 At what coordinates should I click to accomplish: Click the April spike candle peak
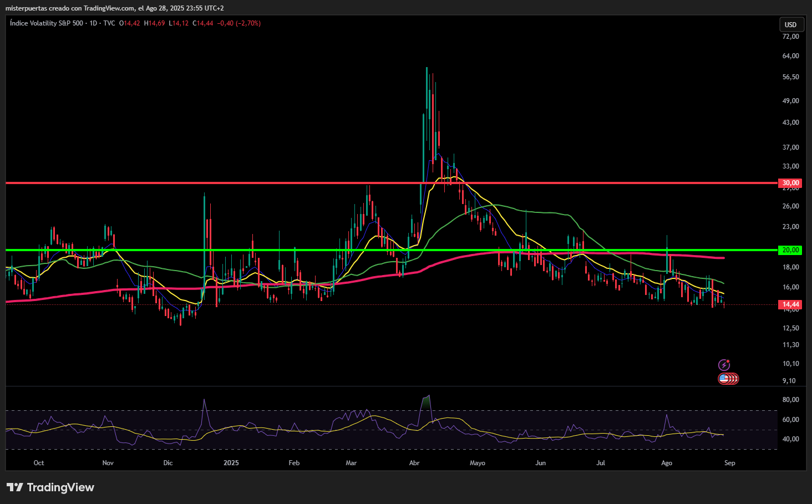tap(427, 69)
